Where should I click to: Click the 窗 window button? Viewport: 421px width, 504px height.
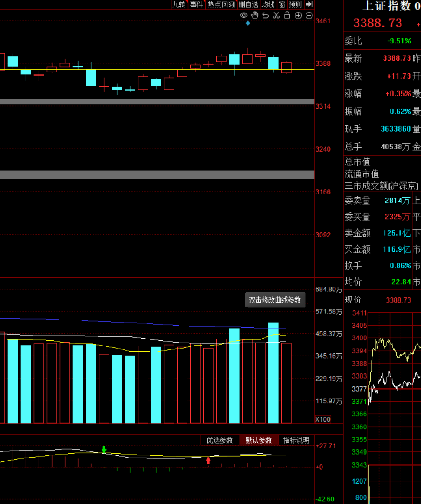tap(282, 4)
